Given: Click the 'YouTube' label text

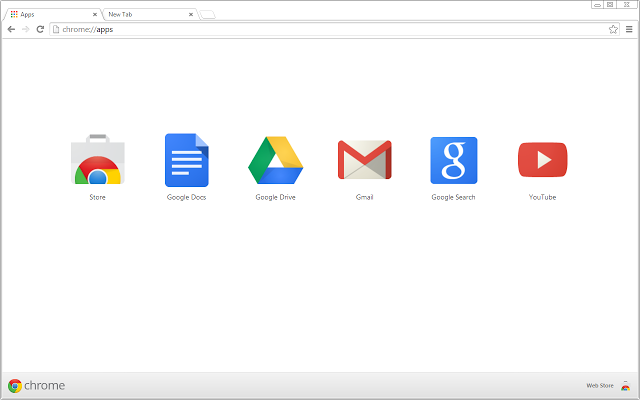Looking at the screenshot, I should click(542, 197).
